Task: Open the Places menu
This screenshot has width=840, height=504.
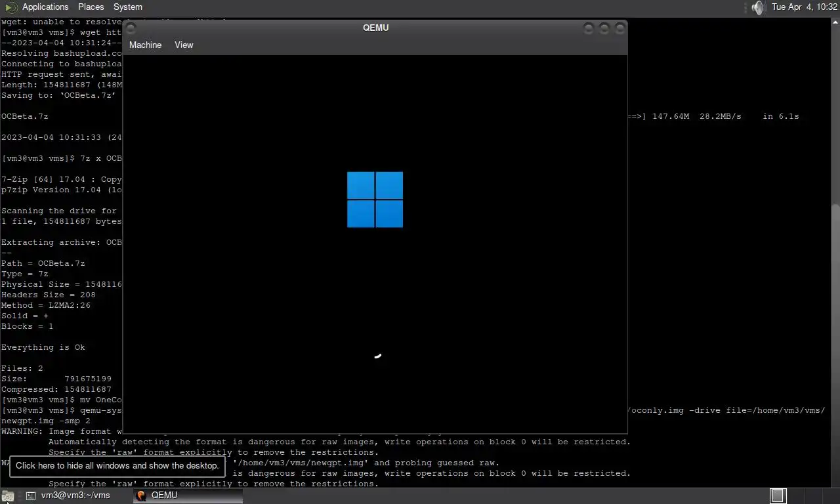Action: click(x=91, y=7)
